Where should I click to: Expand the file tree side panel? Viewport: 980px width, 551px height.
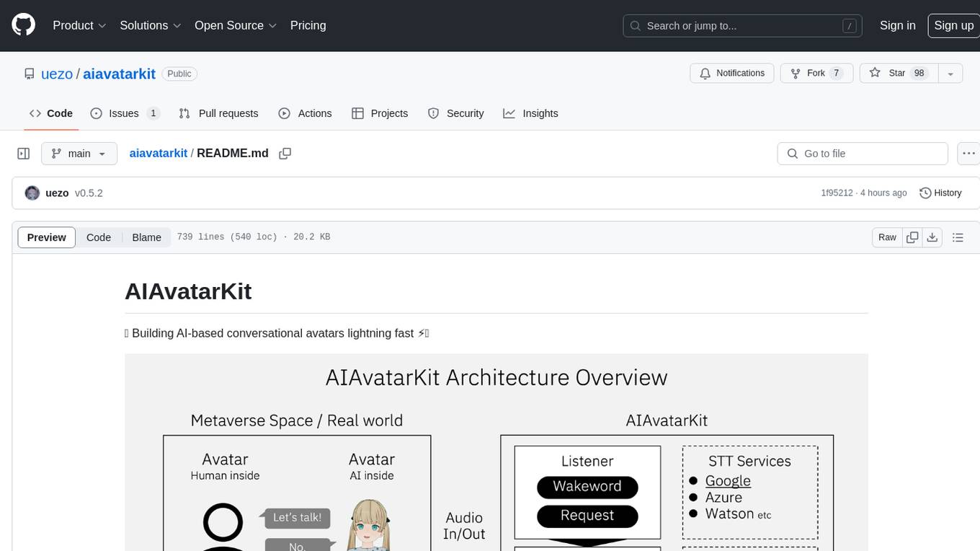click(24, 154)
